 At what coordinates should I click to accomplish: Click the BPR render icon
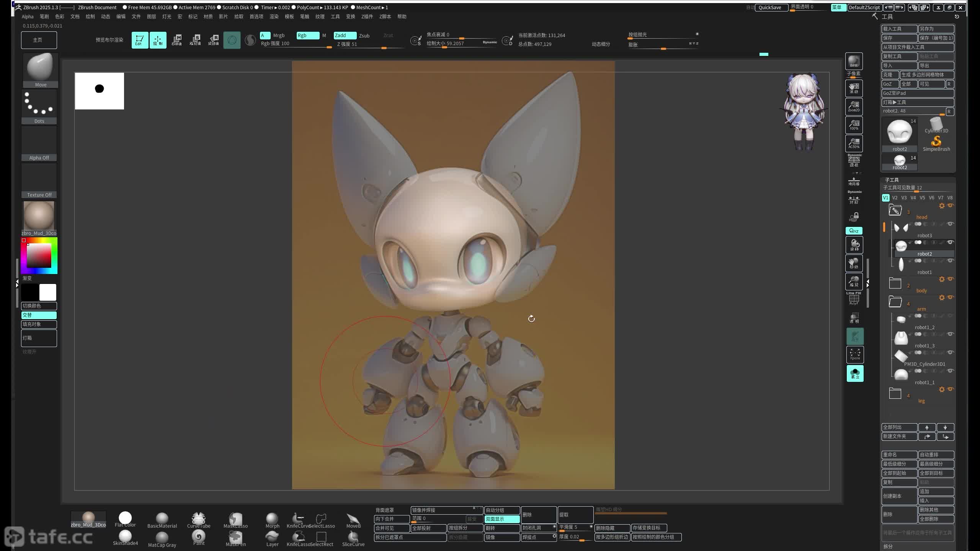(x=854, y=61)
